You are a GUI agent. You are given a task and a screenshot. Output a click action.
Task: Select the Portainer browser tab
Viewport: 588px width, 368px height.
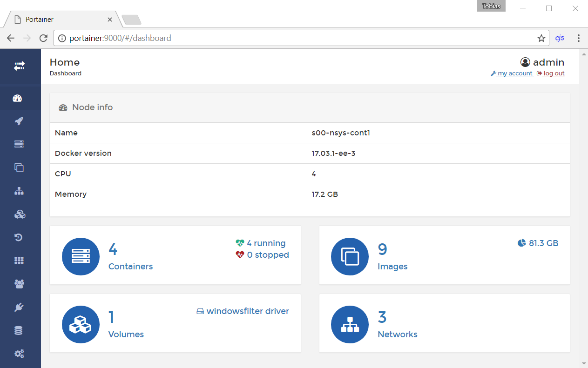tap(61, 20)
